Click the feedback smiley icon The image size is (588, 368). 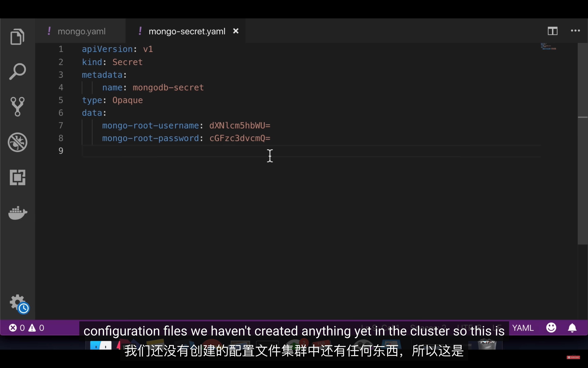(x=551, y=328)
